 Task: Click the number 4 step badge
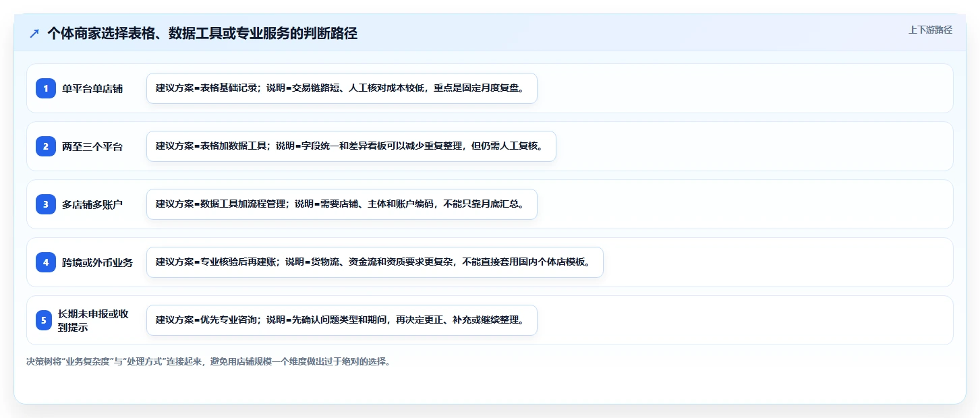point(46,262)
